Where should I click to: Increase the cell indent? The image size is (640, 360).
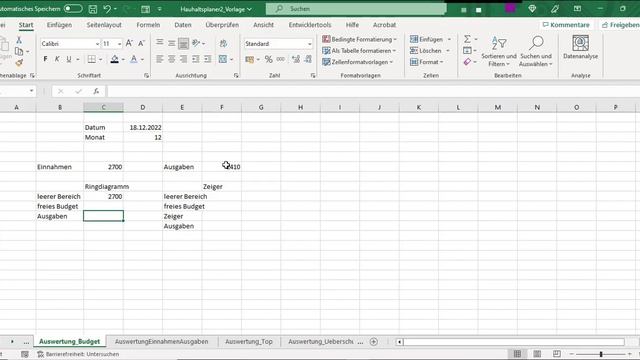(x=208, y=59)
